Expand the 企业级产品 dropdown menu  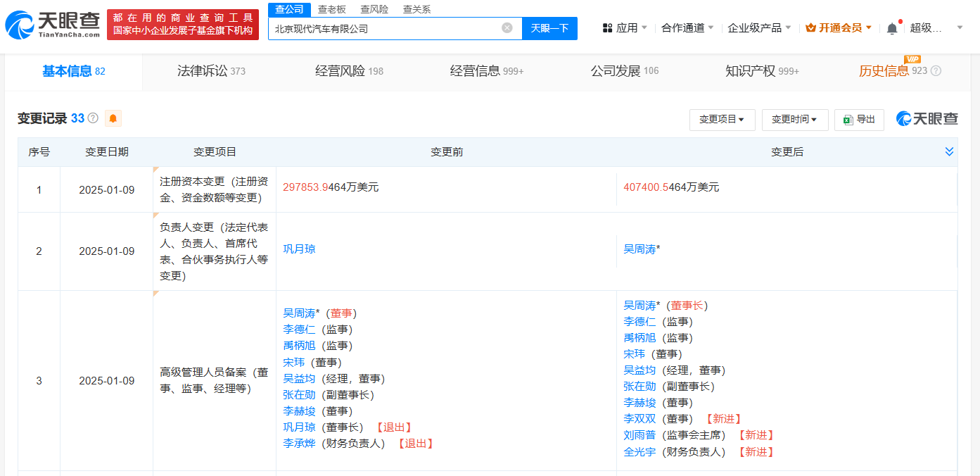click(759, 28)
